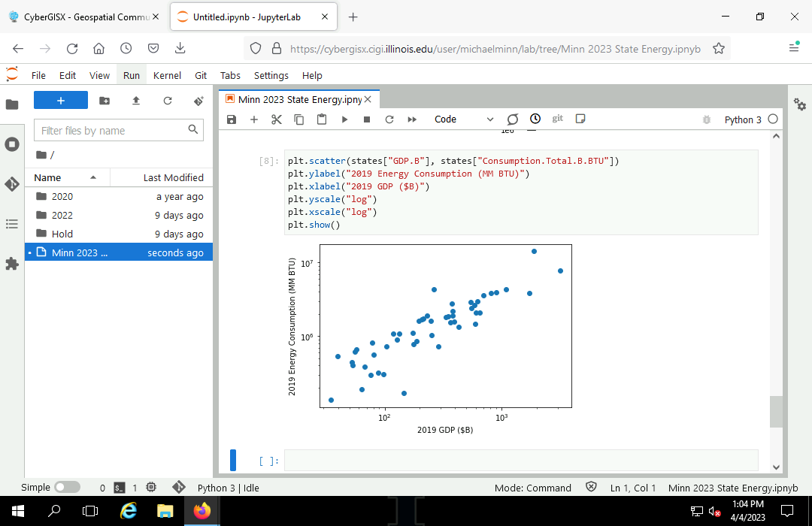Click the Filter files by name field
This screenshot has width=812, height=526.
point(113,131)
